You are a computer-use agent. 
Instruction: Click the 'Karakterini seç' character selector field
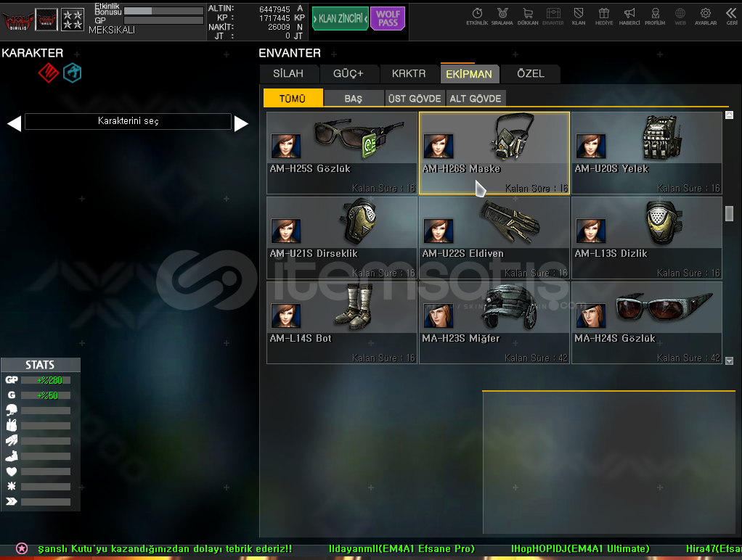(129, 121)
